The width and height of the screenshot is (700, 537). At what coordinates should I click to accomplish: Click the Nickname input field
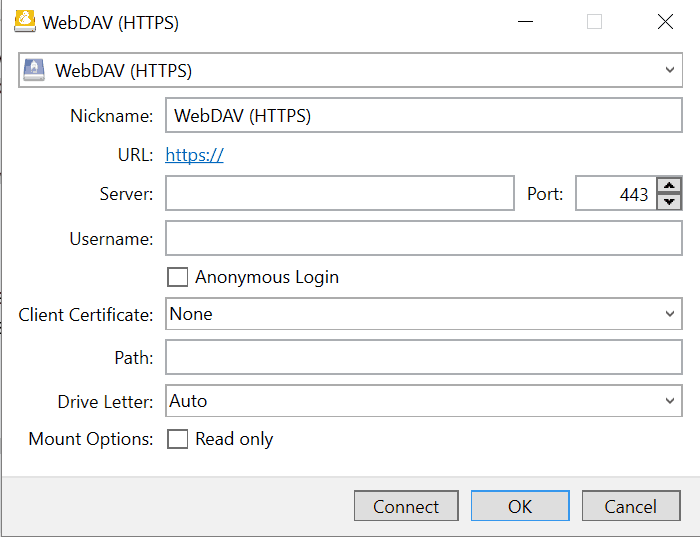coord(424,116)
